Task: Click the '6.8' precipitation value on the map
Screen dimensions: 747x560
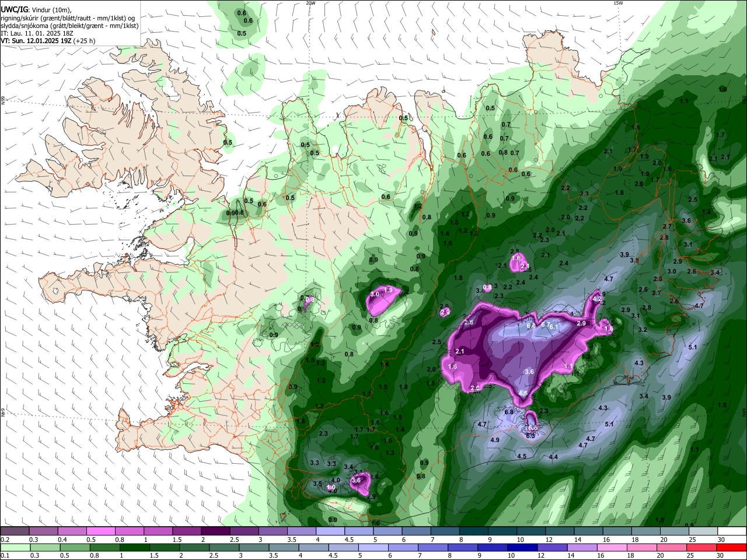Action: pos(508,412)
